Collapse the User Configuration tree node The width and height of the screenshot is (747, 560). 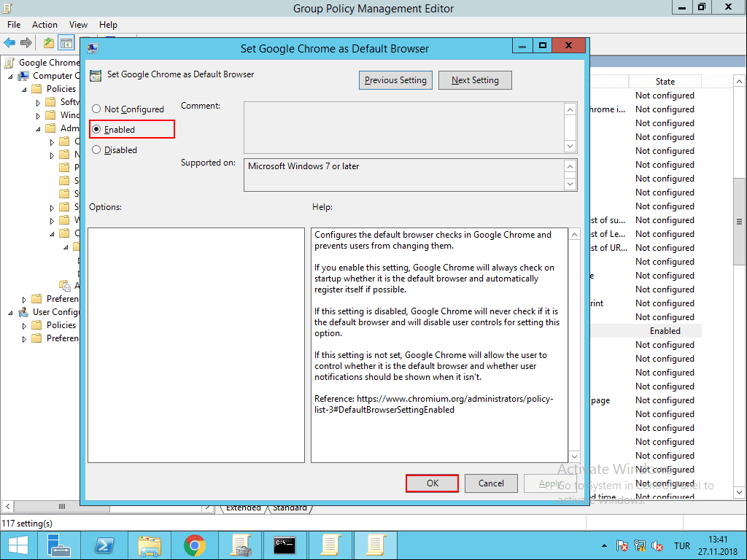[10, 313]
